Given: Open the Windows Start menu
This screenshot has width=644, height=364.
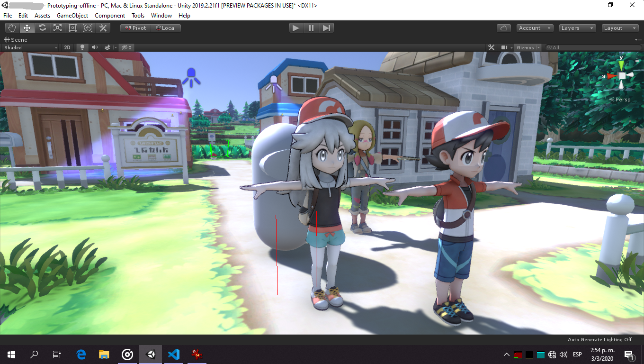Looking at the screenshot, I should 11,354.
